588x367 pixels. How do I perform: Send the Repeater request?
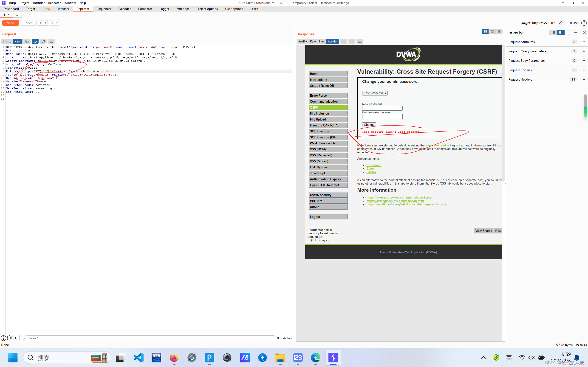[x=10, y=23]
